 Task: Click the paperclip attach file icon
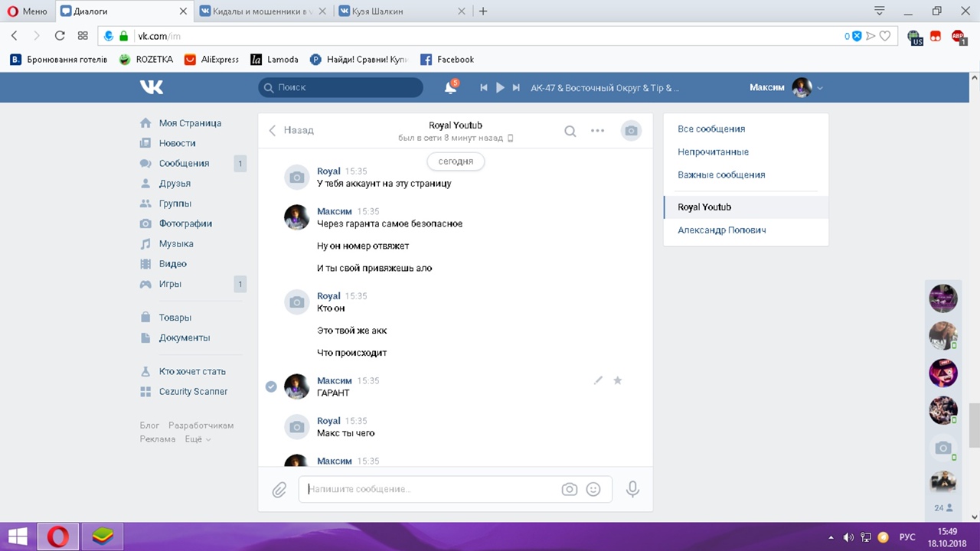[279, 490]
